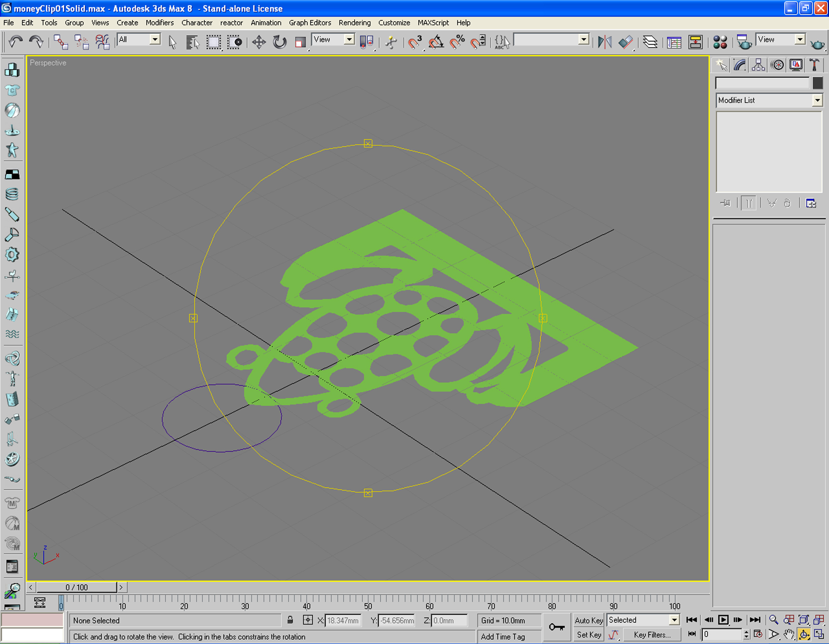Open the Select by Name list
The width and height of the screenshot is (829, 644).
(x=192, y=42)
